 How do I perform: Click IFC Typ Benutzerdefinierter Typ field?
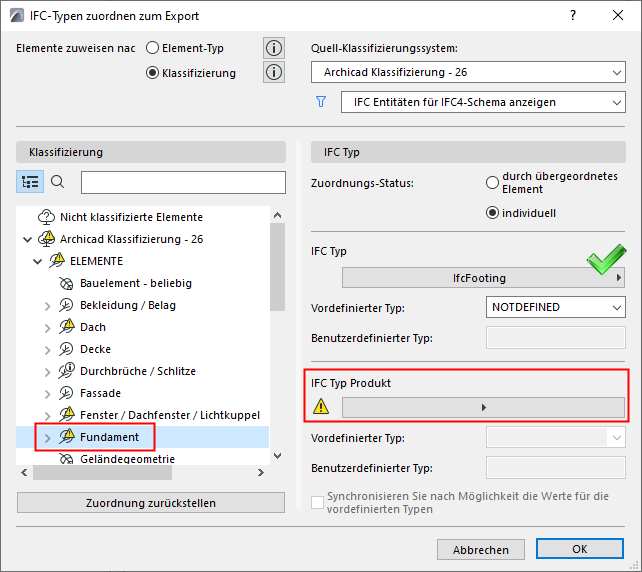point(556,338)
